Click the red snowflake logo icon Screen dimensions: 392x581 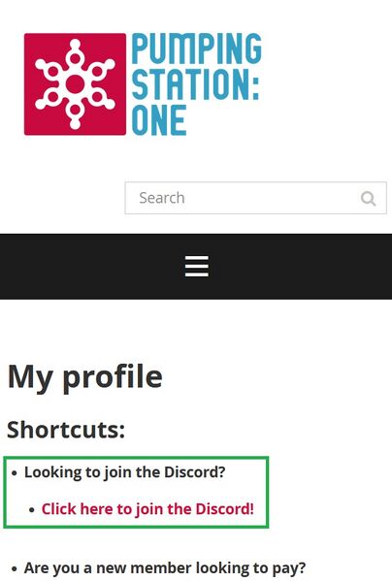(x=75, y=84)
